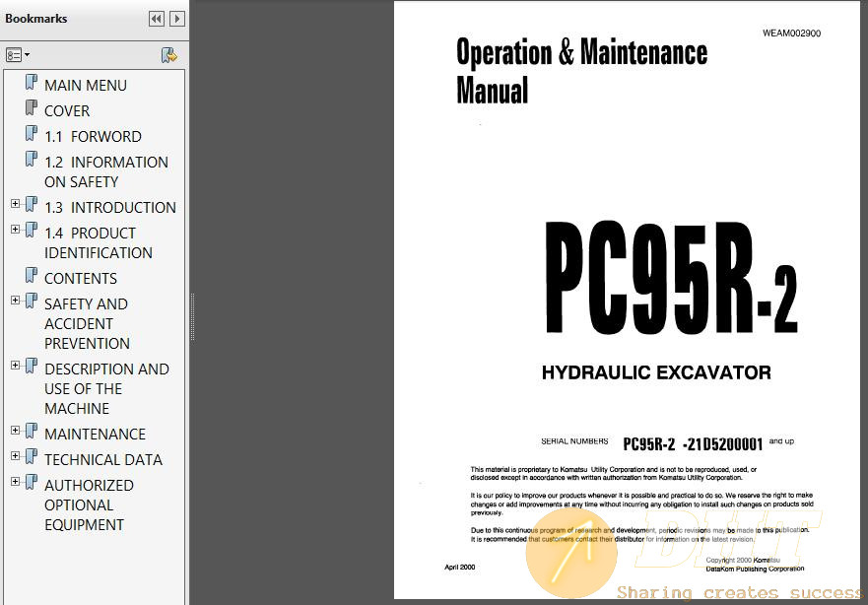Image resolution: width=868 pixels, height=605 pixels.
Task: Click the Bookmarks panel title
Action: tap(36, 19)
